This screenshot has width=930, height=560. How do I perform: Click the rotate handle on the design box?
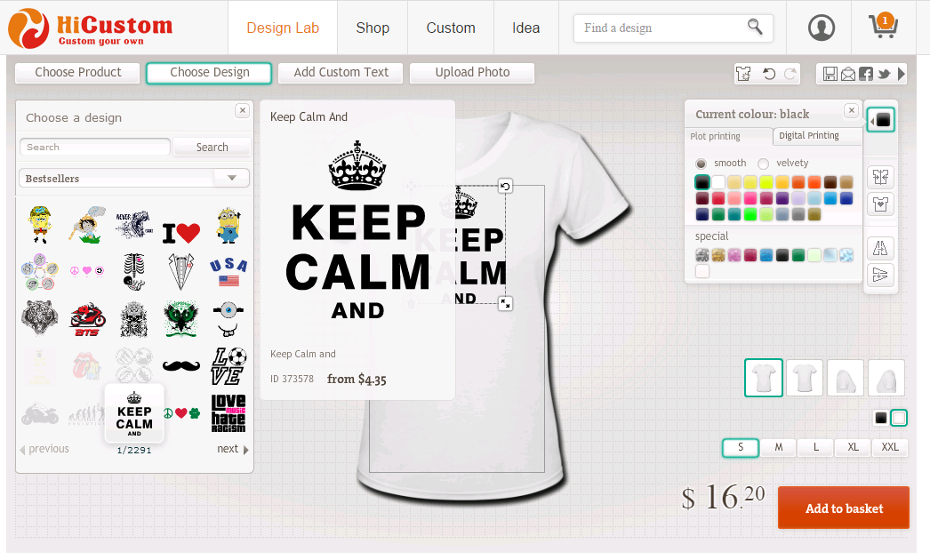[505, 187]
